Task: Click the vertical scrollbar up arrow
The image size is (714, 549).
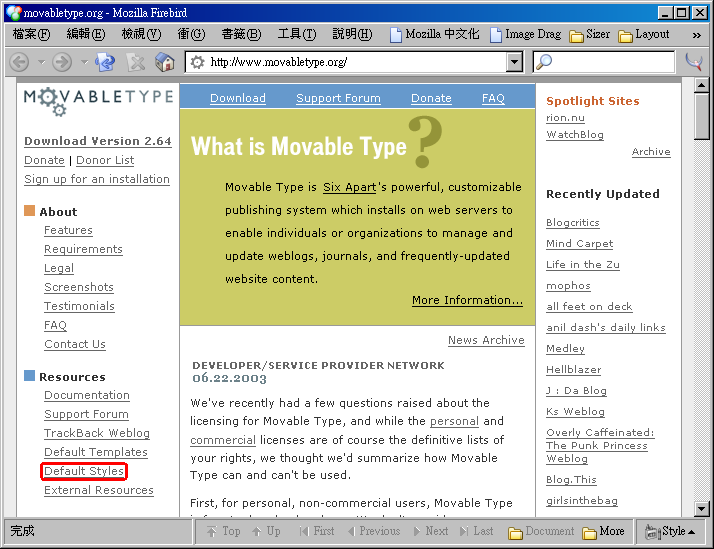Action: 702,85
